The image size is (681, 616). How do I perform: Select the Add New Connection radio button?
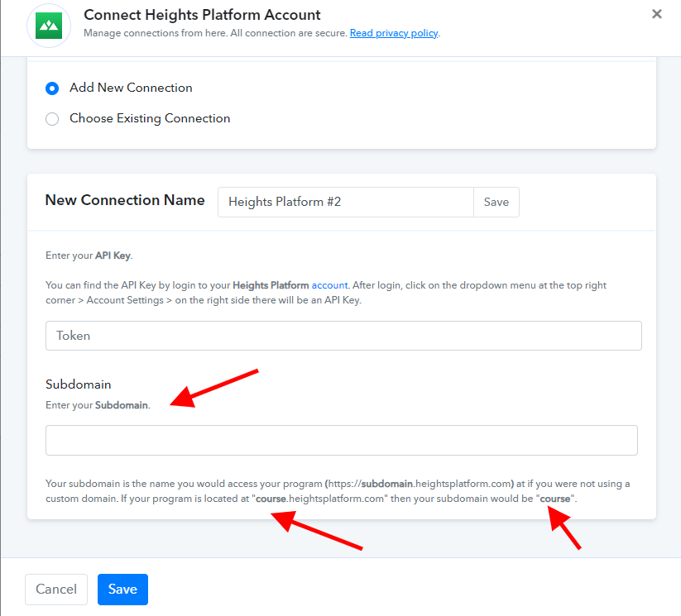(x=52, y=88)
